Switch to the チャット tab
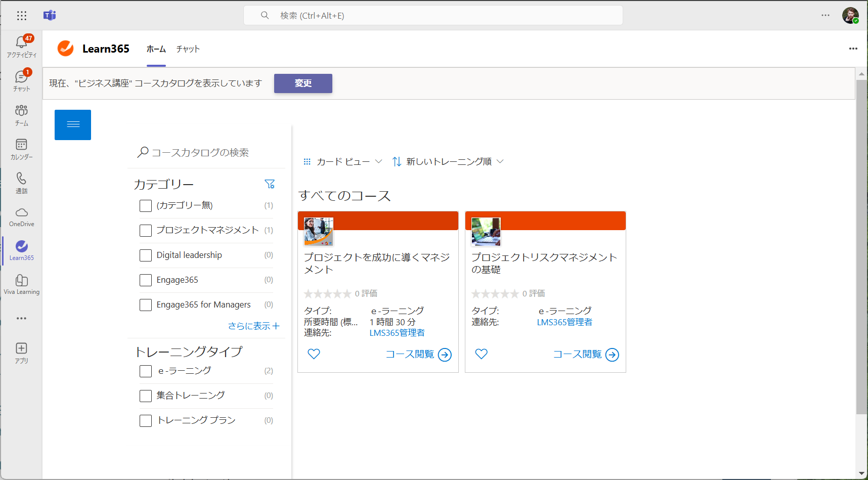This screenshot has width=868, height=480. tap(188, 49)
